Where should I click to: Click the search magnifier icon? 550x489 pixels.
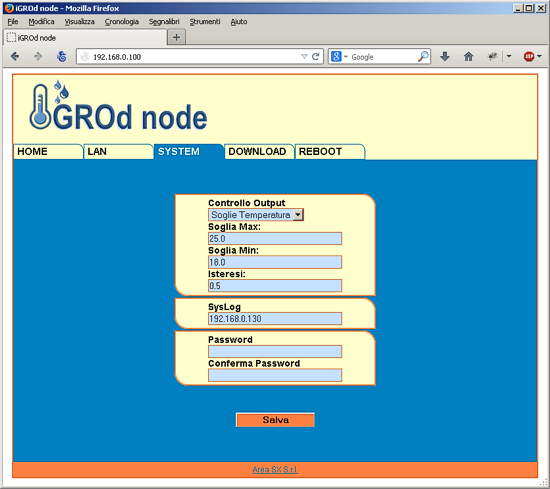(423, 56)
